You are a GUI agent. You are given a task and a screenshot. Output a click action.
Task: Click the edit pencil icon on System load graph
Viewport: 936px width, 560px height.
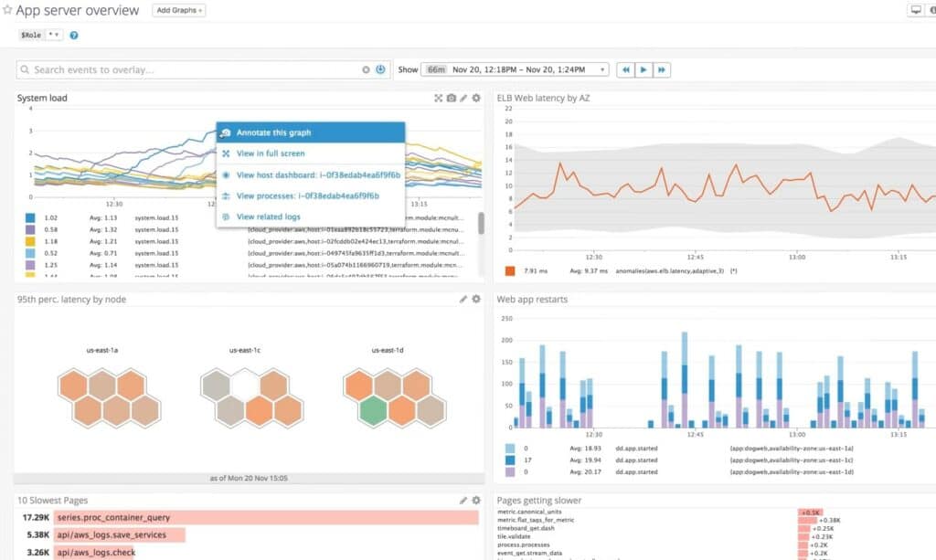(x=463, y=98)
